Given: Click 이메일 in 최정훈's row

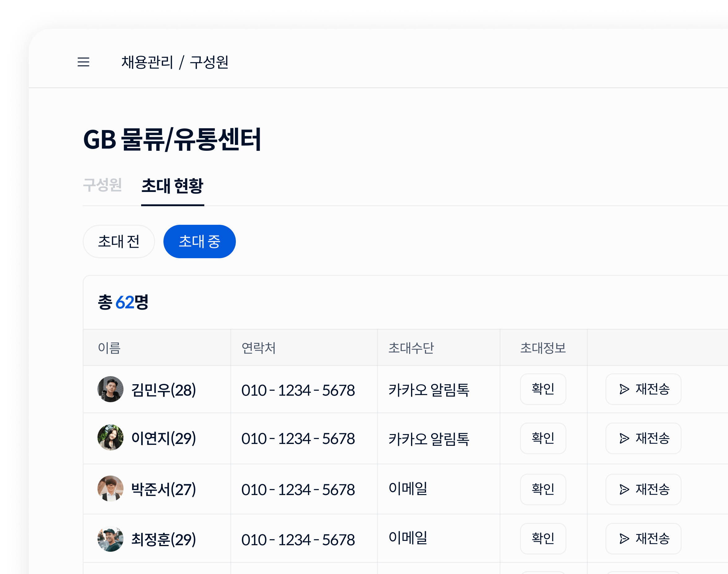Looking at the screenshot, I should (x=408, y=538).
